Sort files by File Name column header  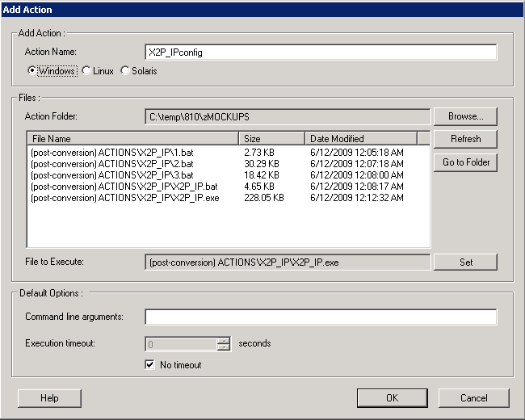coord(133,139)
